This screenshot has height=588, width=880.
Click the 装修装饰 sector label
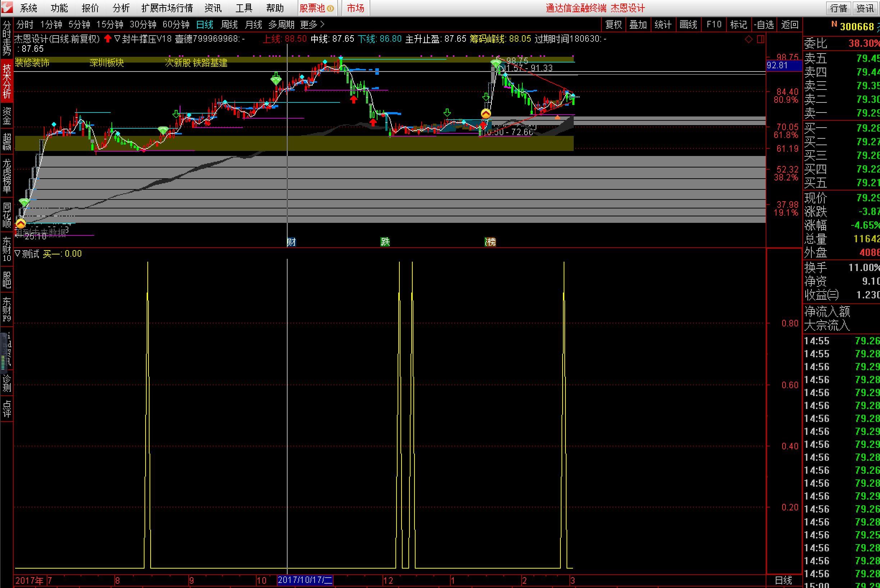click(x=32, y=63)
